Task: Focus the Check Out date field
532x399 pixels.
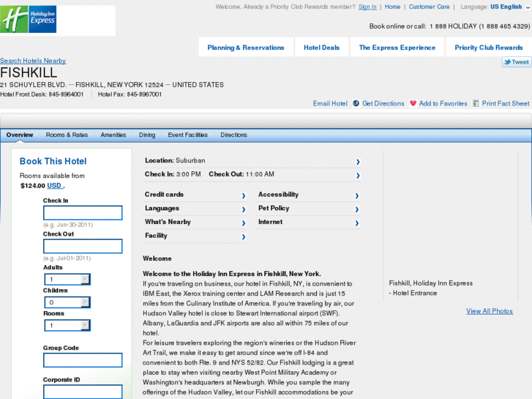Action: coord(83,246)
